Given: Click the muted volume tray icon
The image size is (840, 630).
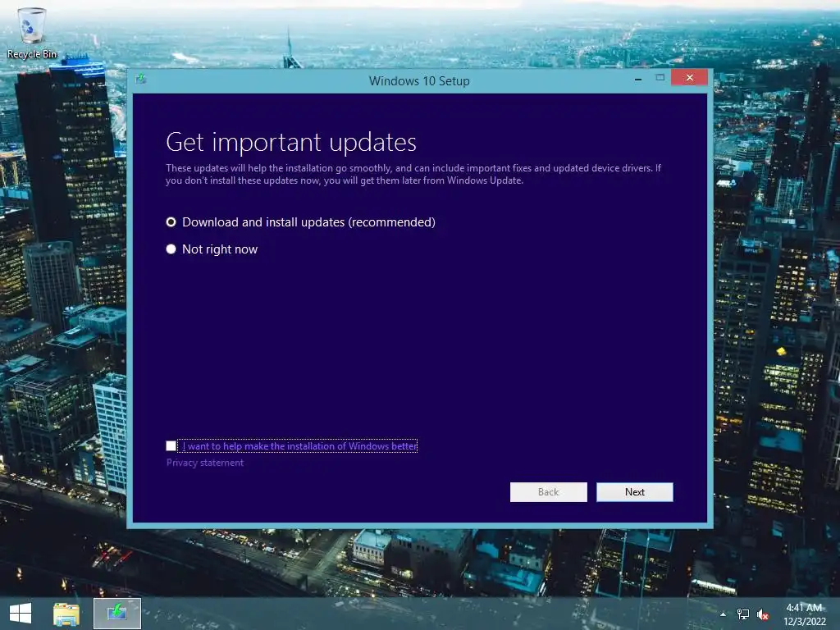Looking at the screenshot, I should click(x=762, y=614).
